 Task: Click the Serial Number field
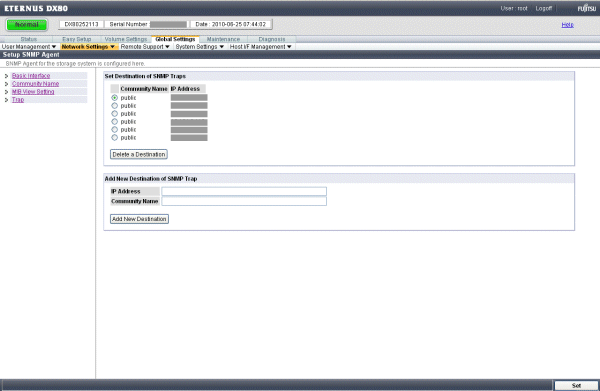[x=147, y=24]
